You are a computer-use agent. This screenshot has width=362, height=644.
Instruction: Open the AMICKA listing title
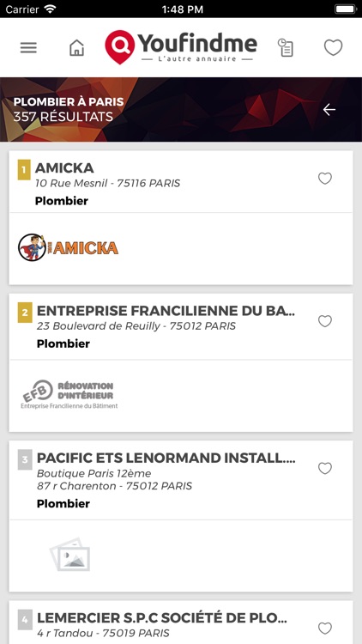pos(64,168)
